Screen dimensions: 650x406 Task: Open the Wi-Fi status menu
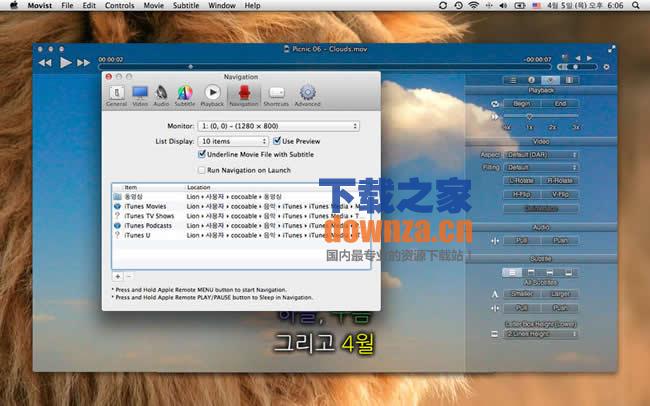473,5
